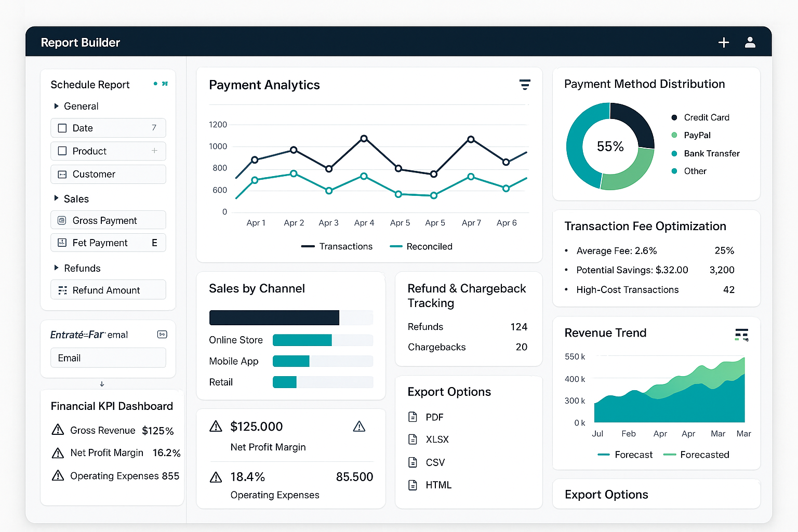This screenshot has height=532, width=798.
Task: Expand the Sales section
Action: (x=58, y=198)
